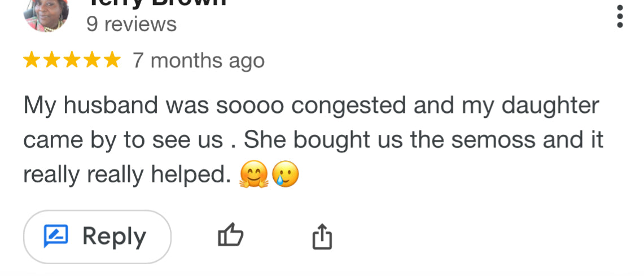Click the blue chat icon inside Reply
This screenshot has width=644, height=276.
tap(56, 236)
